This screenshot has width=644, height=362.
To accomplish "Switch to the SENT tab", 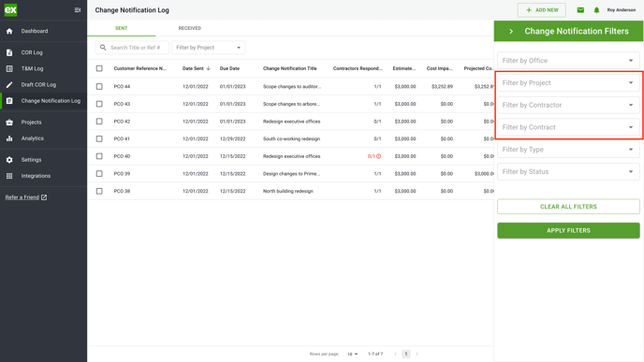I will coord(121,28).
